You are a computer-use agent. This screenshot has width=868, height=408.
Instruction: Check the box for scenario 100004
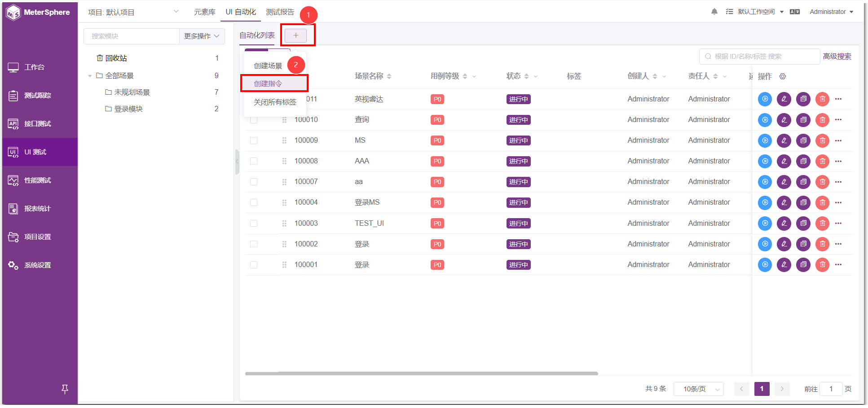click(x=254, y=202)
